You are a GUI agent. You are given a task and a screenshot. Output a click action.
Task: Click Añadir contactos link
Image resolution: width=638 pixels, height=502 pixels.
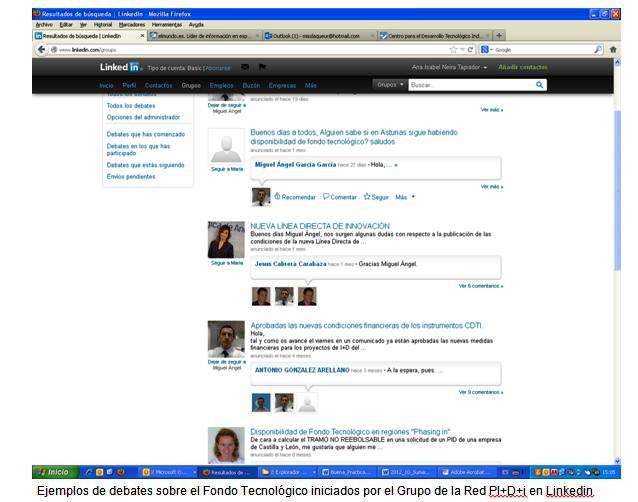click(x=523, y=67)
